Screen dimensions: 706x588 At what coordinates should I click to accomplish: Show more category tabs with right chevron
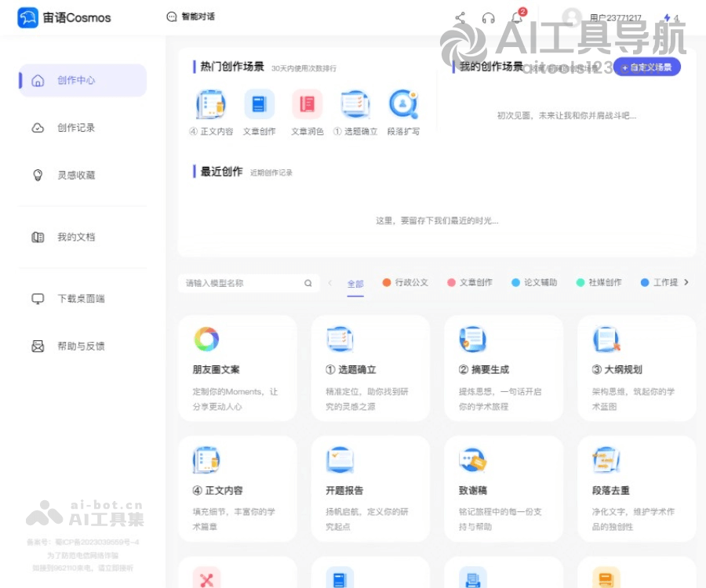tap(686, 282)
